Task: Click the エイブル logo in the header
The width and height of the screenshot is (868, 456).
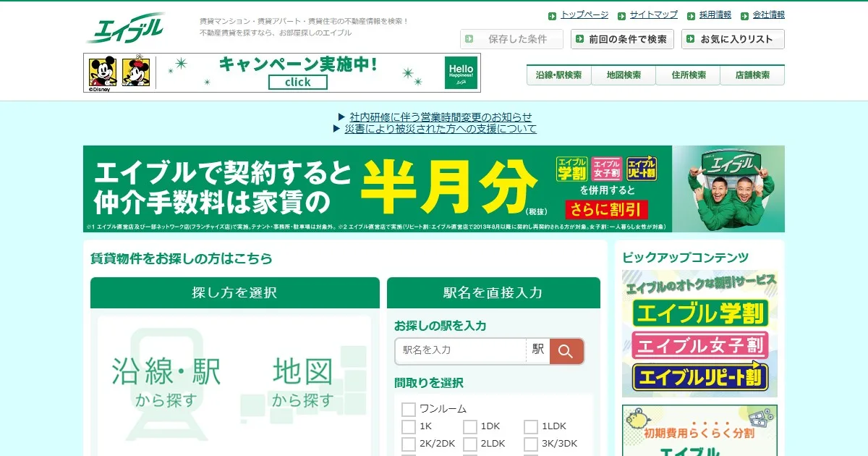Action: (127, 28)
